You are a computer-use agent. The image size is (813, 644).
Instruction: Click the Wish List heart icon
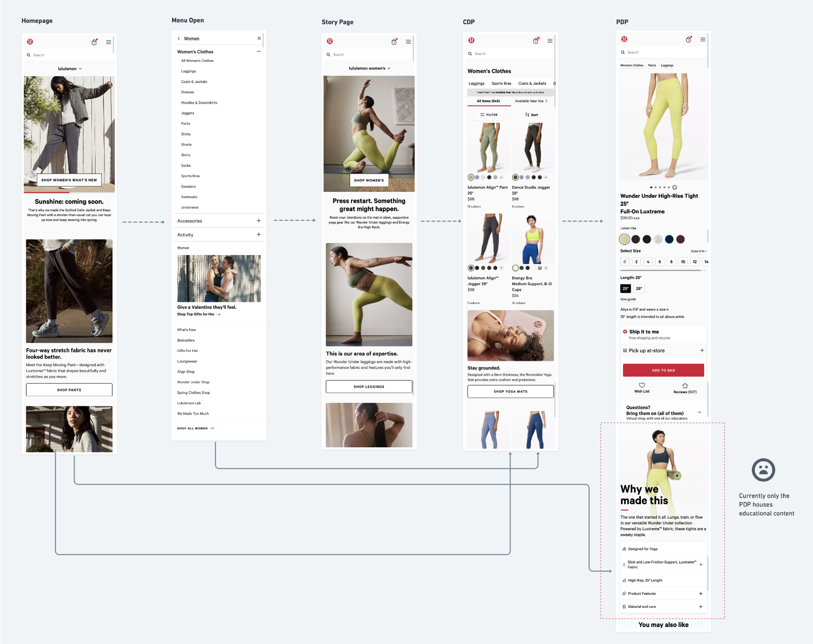(642, 385)
